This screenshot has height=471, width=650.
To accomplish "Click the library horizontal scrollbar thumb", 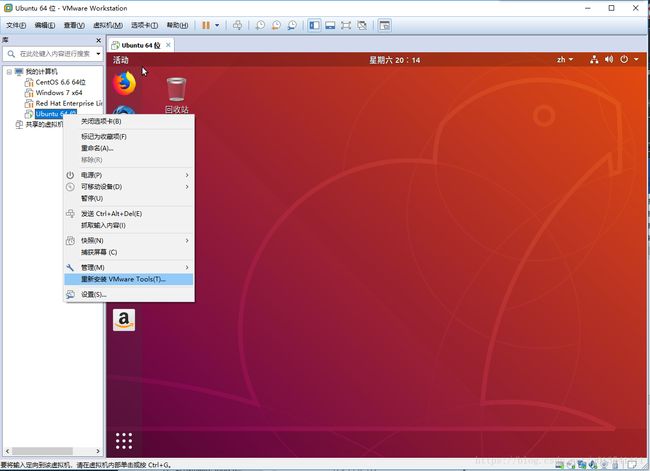I will coord(42,451).
